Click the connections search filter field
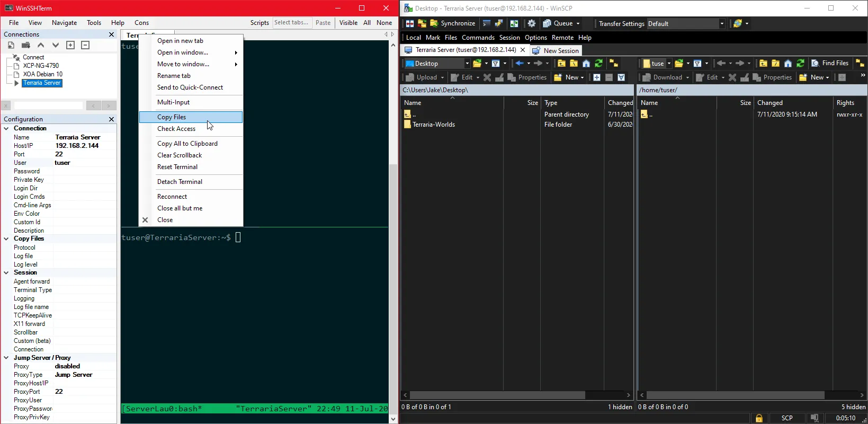The image size is (868, 424). (x=48, y=105)
